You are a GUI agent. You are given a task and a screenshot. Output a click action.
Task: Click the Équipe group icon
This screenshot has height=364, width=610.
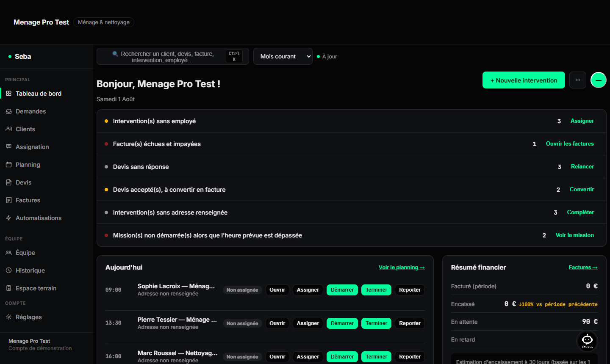8,253
